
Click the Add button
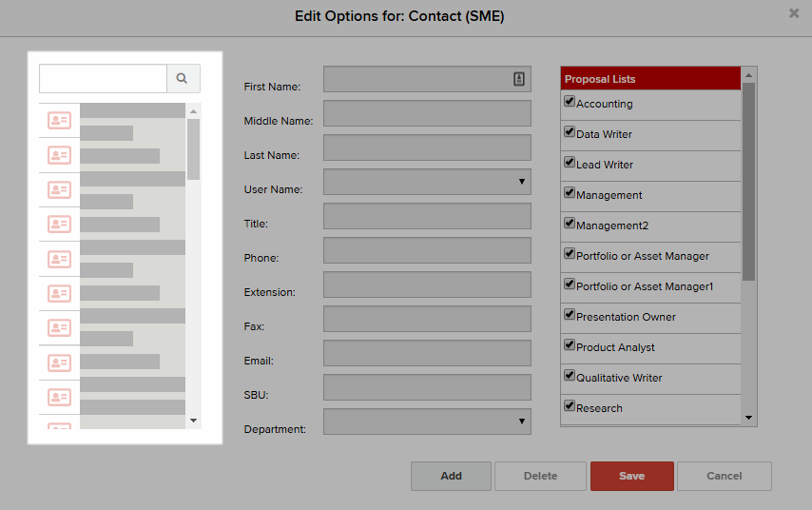coord(451,476)
